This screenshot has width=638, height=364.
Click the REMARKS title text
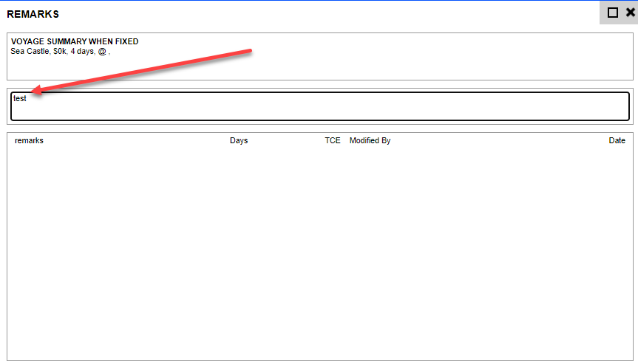(33, 14)
